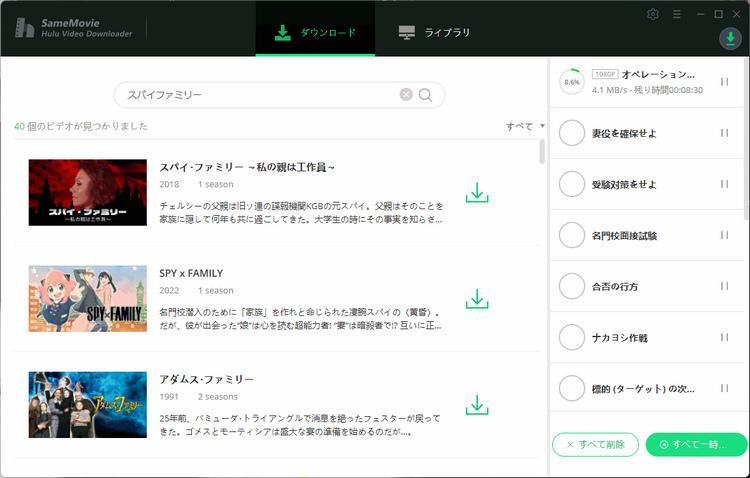Minimize the SameMovie window

(701, 14)
